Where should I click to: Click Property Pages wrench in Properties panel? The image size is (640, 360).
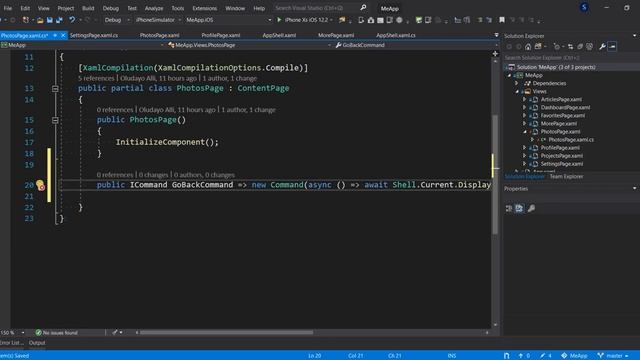click(x=531, y=209)
